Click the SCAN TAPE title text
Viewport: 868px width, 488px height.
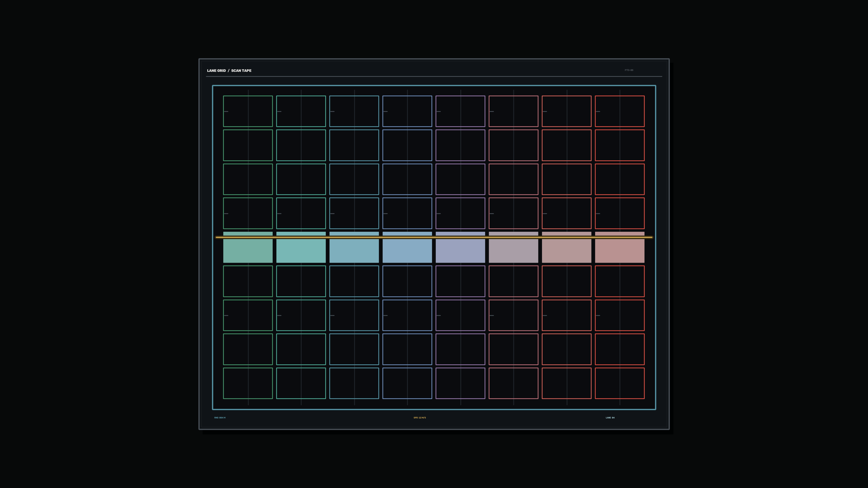coord(241,71)
